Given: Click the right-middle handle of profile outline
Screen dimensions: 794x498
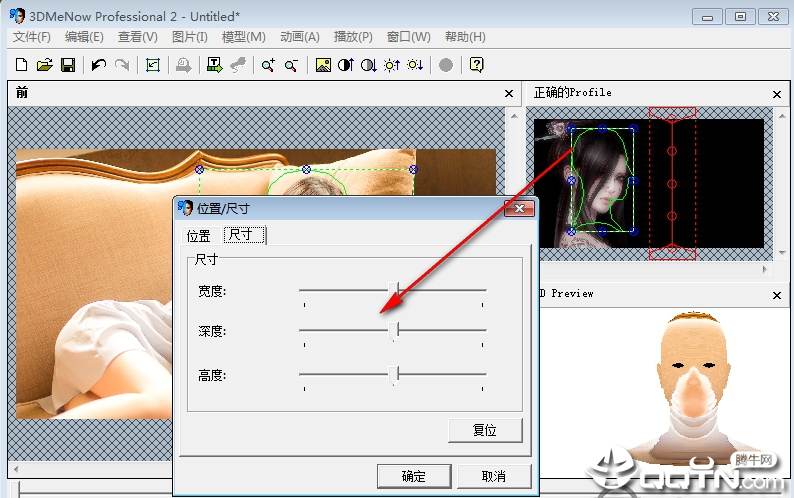Looking at the screenshot, I should point(633,180).
